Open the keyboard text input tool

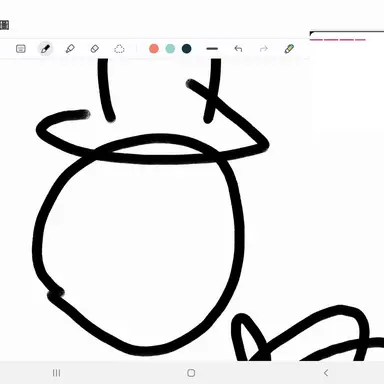(21, 49)
